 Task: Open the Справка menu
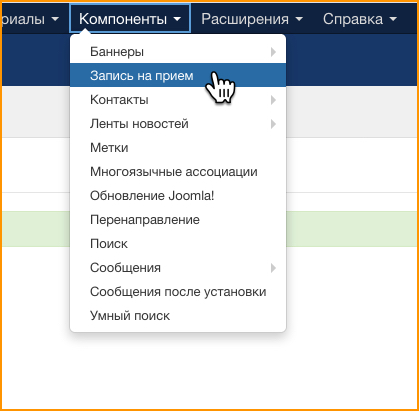[360, 19]
